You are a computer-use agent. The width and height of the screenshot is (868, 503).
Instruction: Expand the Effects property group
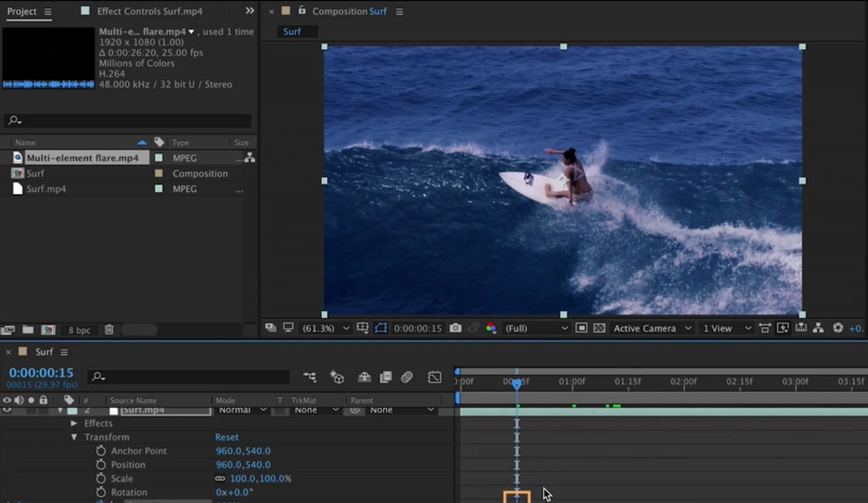pos(74,423)
